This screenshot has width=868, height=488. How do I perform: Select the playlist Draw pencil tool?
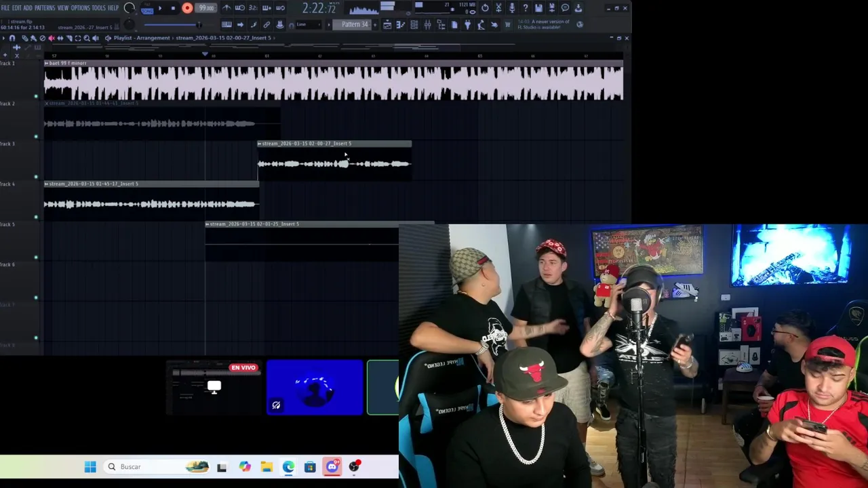tap(24, 38)
